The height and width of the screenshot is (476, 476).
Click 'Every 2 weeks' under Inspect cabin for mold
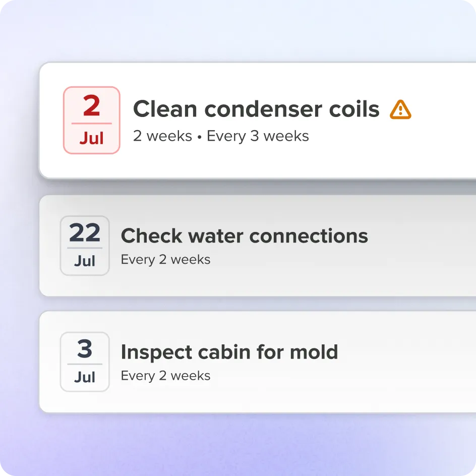click(165, 376)
